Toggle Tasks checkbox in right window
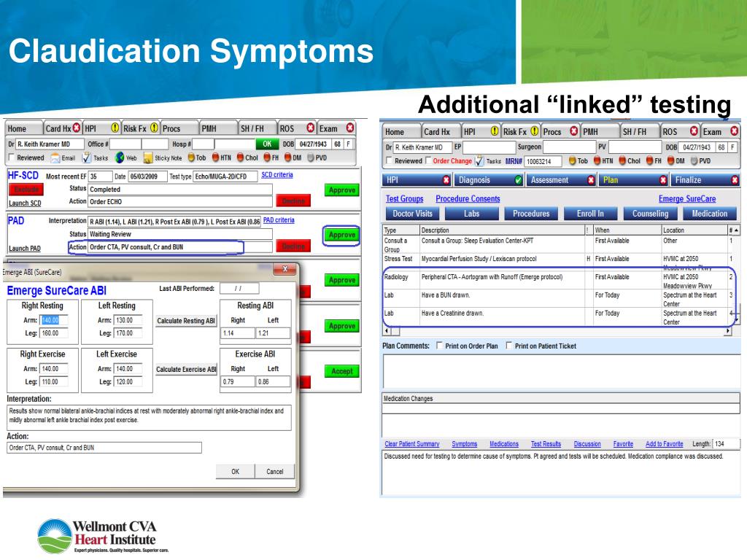This screenshot has height=560, width=747. tap(479, 161)
